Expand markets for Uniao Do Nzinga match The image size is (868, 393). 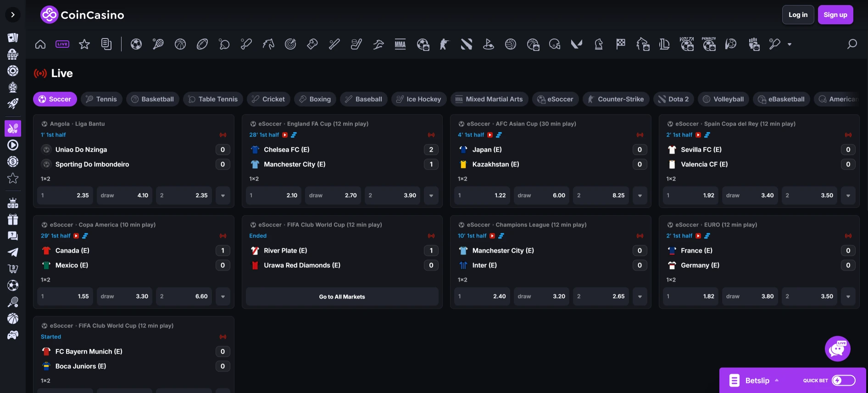(223, 195)
